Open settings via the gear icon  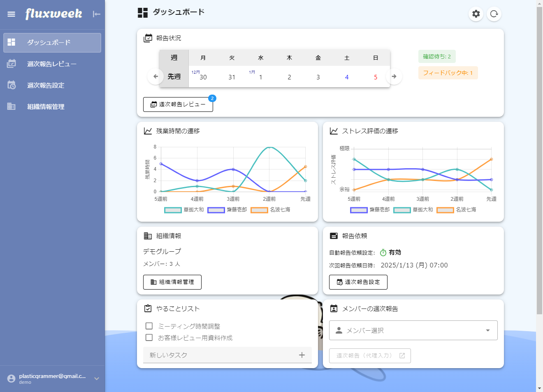(476, 14)
